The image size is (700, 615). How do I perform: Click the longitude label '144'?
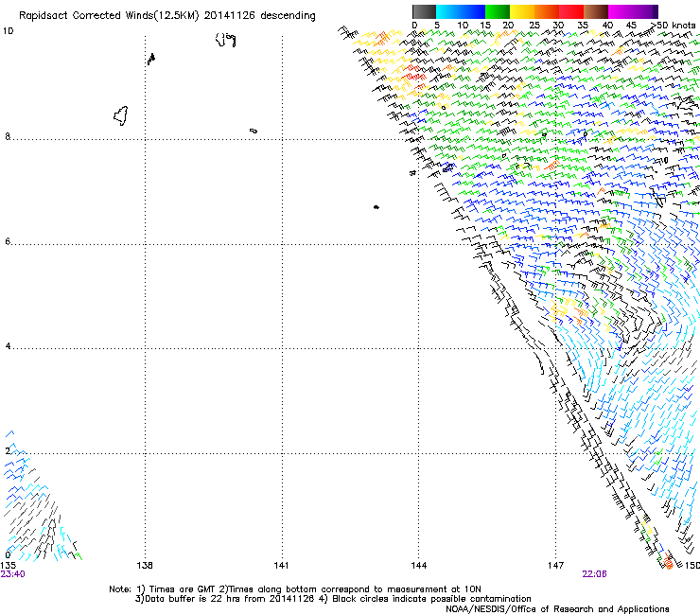[419, 566]
